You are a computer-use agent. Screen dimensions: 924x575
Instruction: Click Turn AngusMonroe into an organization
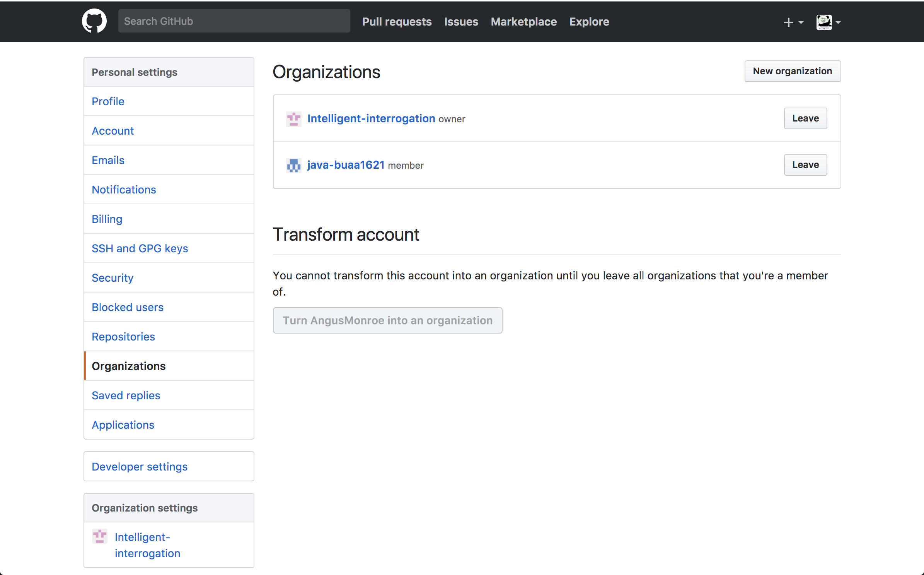(387, 320)
